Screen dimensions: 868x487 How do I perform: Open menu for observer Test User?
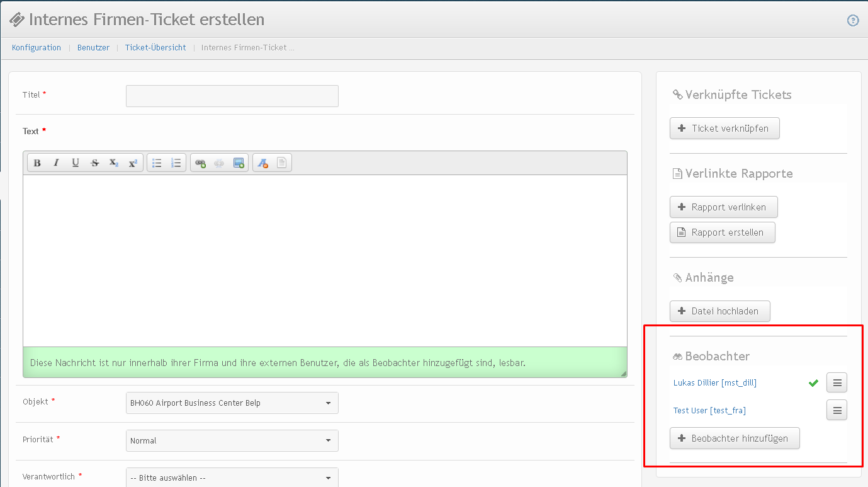837,410
